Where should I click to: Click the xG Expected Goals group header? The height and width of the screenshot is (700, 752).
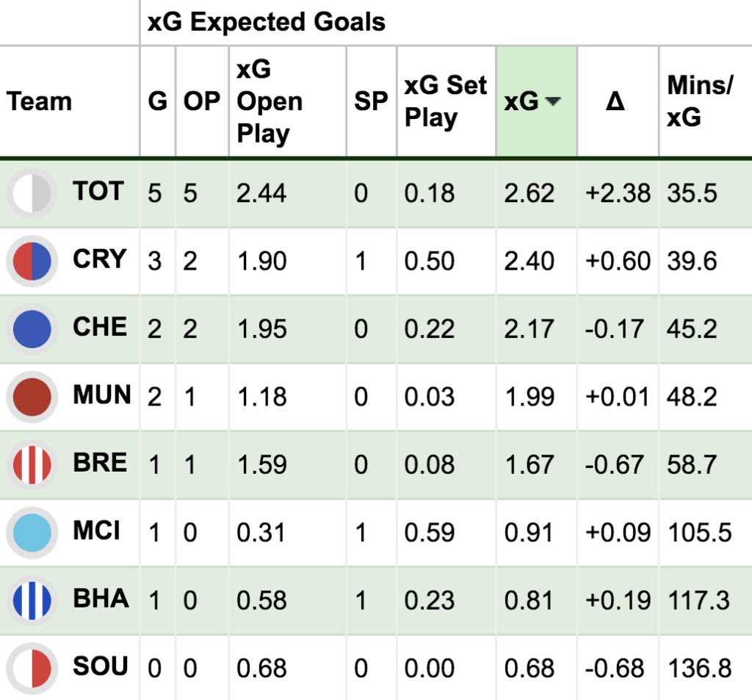(267, 22)
